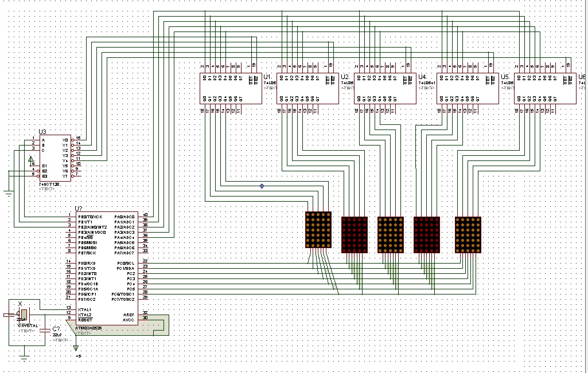Click the blue origin marker on the canvas
The width and height of the screenshot is (588, 373).
click(x=261, y=186)
